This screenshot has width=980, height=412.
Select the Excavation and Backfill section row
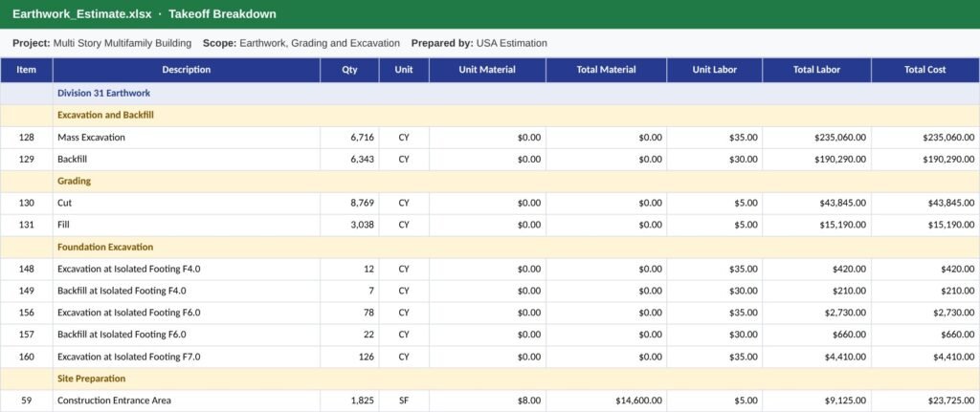tap(490, 116)
